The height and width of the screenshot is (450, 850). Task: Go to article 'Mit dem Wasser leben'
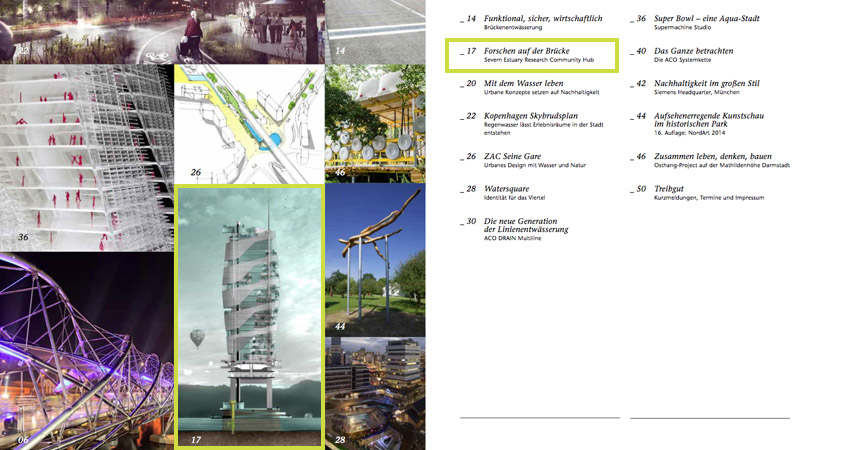pyautogui.click(x=523, y=83)
